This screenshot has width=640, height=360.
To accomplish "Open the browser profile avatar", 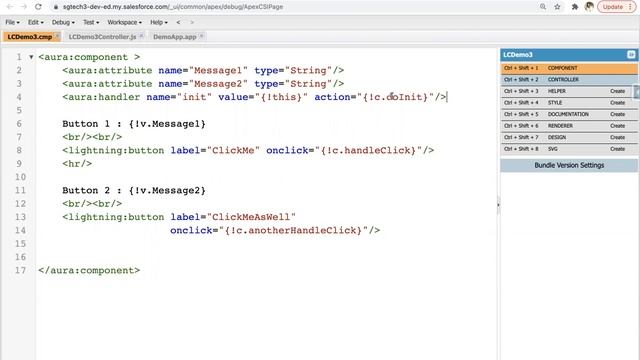I will point(589,7).
